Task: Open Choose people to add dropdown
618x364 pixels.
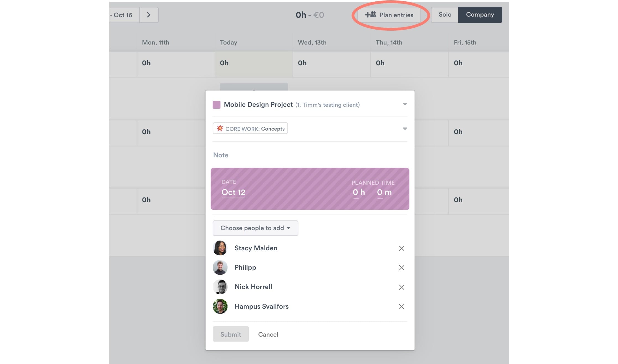Action: (x=255, y=228)
